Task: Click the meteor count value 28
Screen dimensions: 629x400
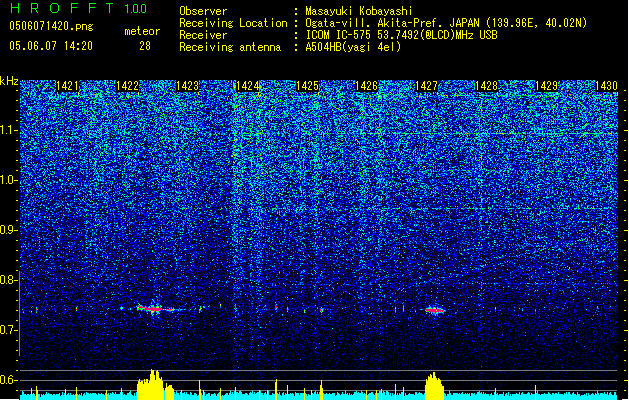Action: [x=145, y=46]
